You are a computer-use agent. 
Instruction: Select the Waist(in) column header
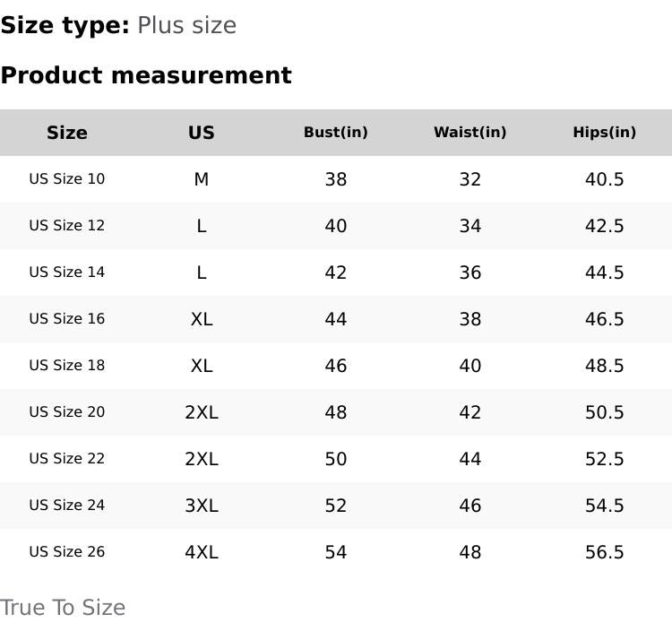point(470,133)
